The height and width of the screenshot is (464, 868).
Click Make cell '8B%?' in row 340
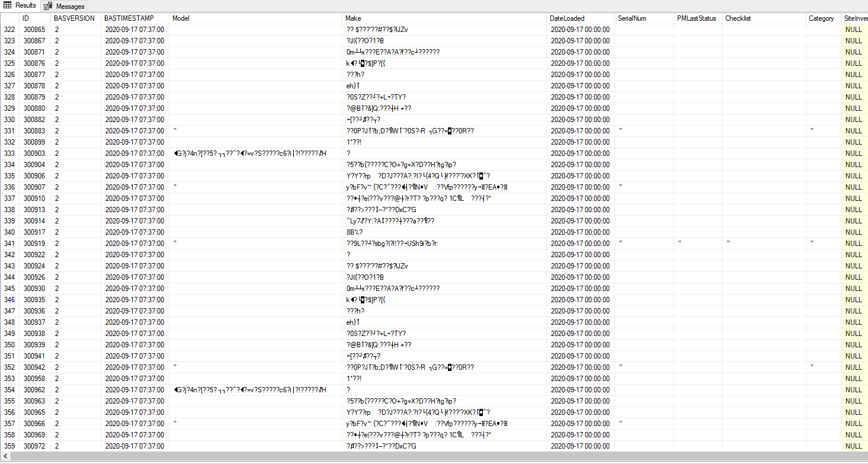(446, 232)
